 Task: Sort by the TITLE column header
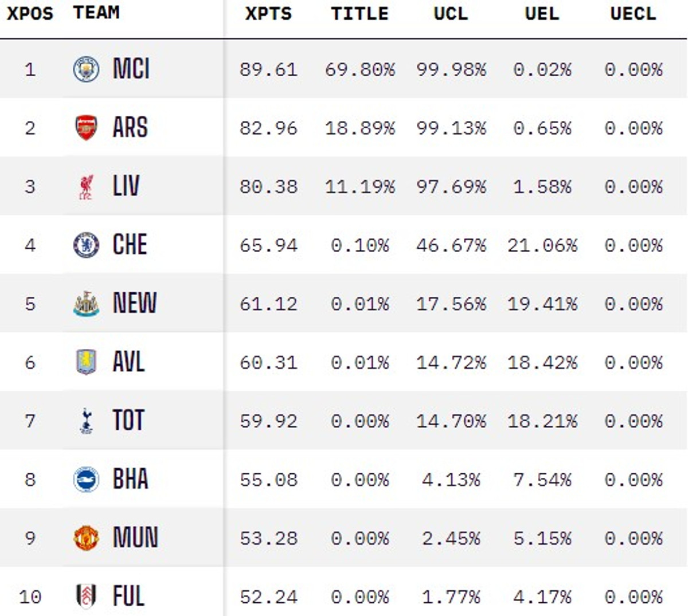(359, 14)
